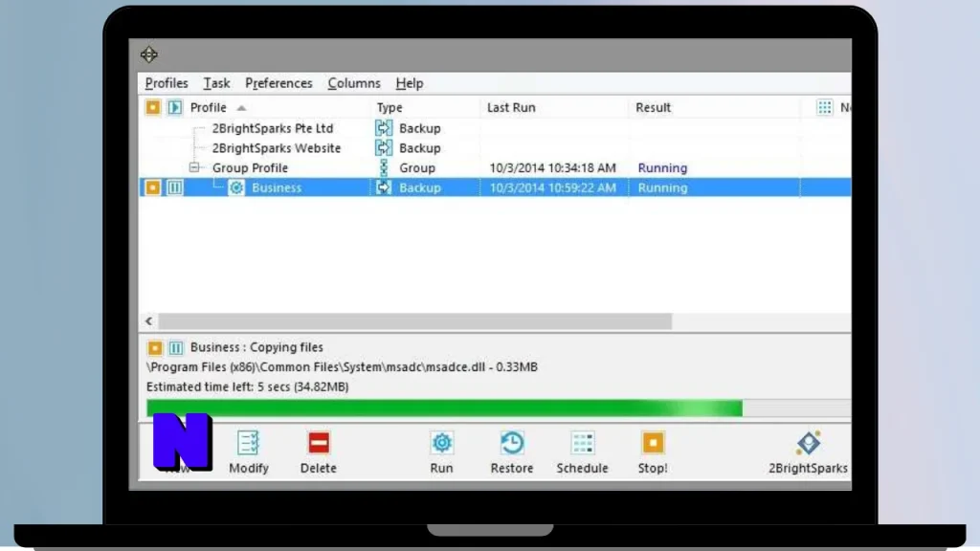Sort by the Profile column header
Image resolution: width=980 pixels, height=551 pixels.
click(x=208, y=107)
